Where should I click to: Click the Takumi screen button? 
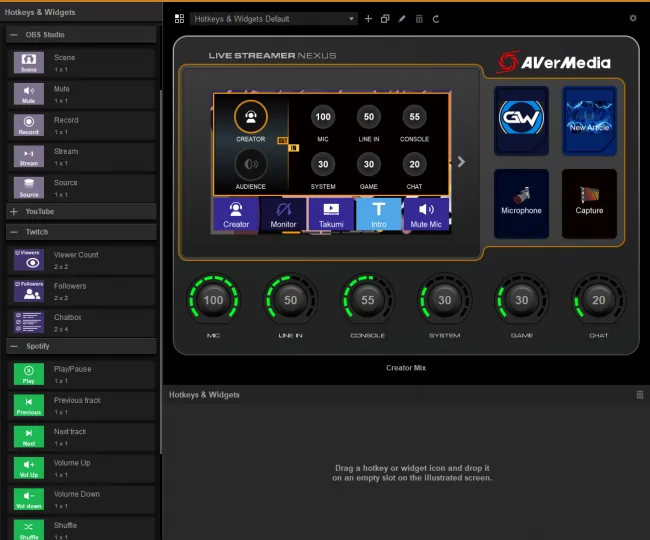[331, 214]
